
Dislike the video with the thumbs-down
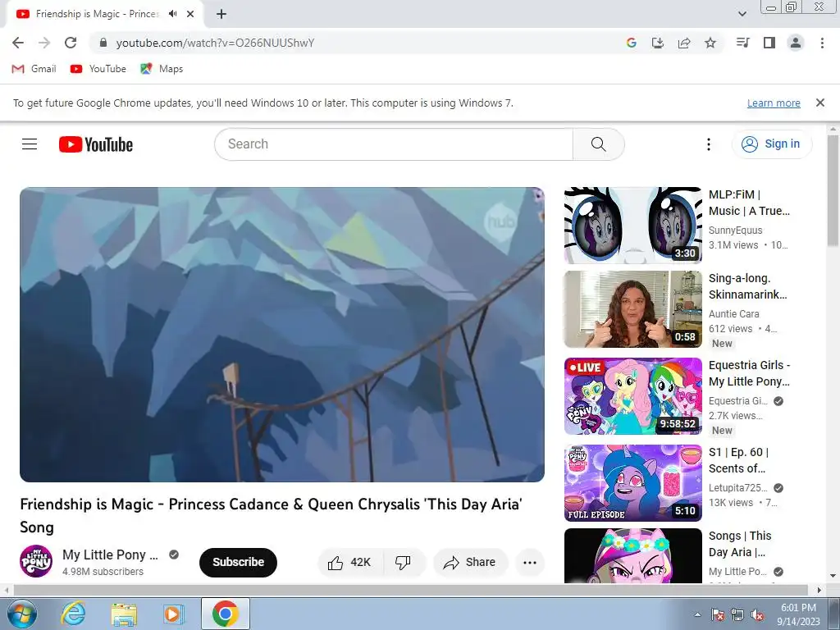coord(403,562)
